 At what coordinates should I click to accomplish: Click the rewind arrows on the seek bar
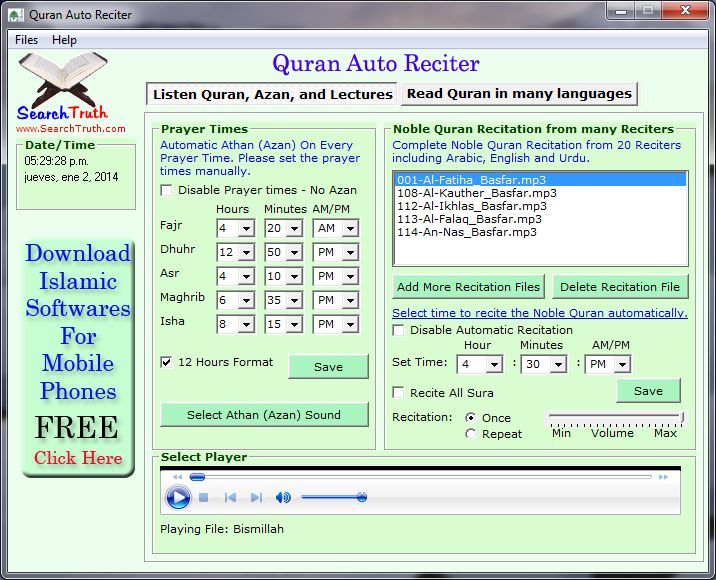[177, 477]
